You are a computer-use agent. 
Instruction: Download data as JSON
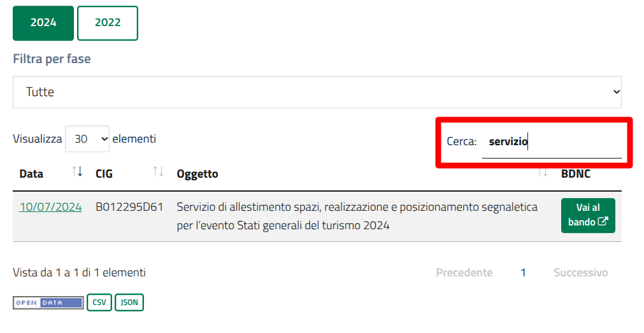coord(129,302)
